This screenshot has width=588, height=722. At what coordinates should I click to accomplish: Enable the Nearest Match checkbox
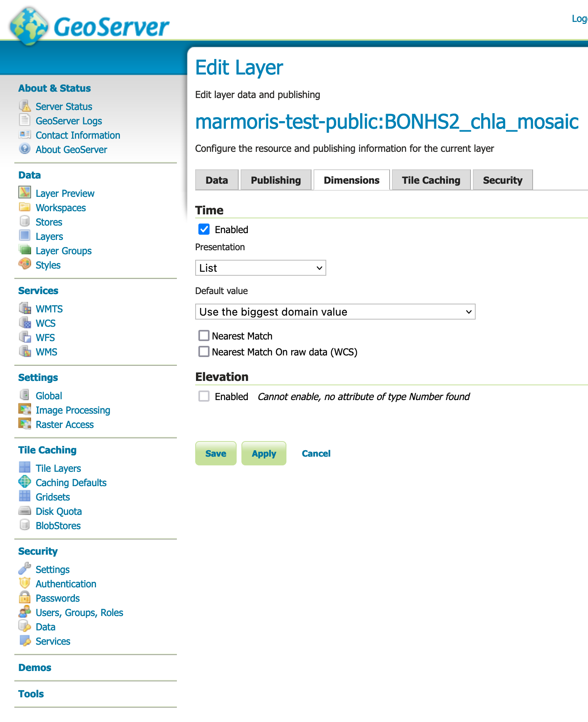tap(204, 336)
